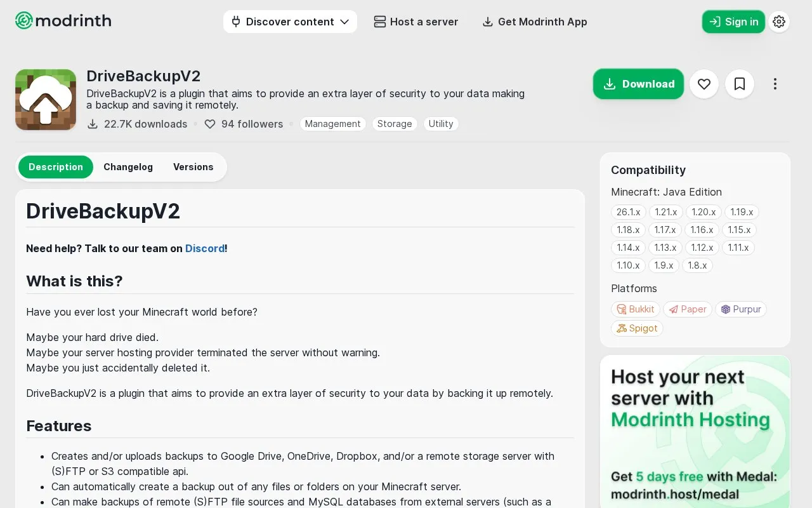Image resolution: width=812 pixels, height=508 pixels.
Task: Click the Modrinth logo
Action: coord(63,21)
